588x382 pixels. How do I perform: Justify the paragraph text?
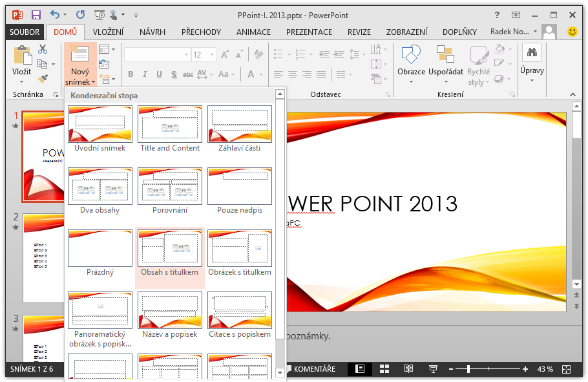321,74
